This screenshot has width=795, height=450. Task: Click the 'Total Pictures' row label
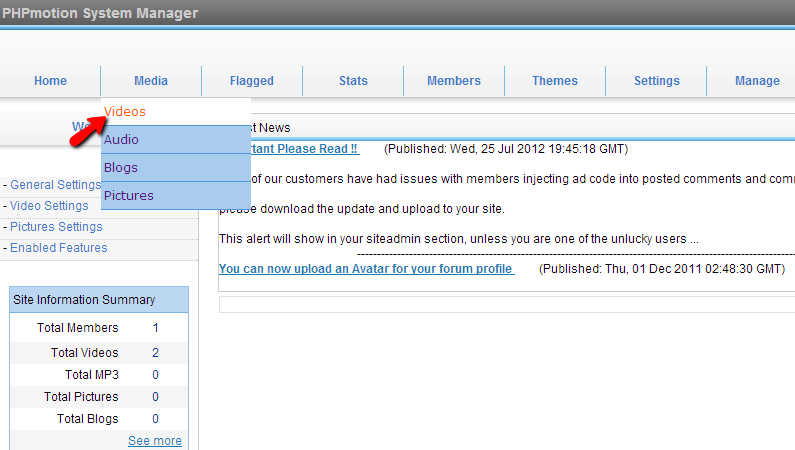tap(81, 397)
